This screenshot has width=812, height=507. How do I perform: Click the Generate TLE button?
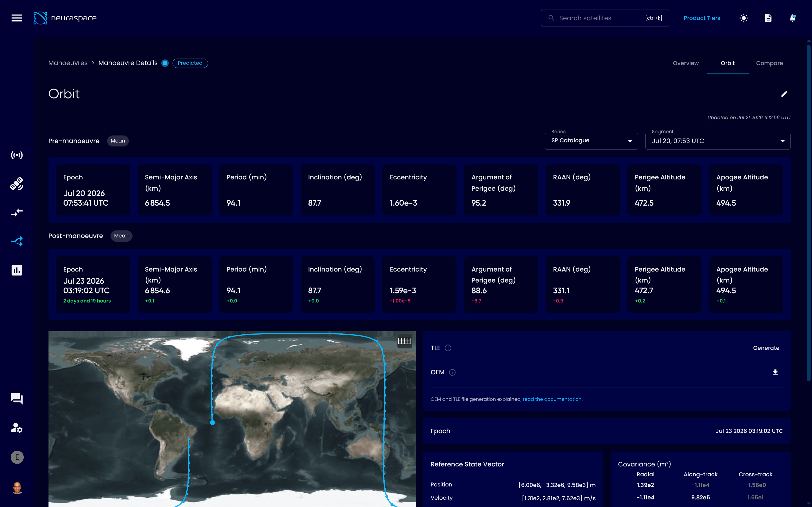tap(766, 348)
